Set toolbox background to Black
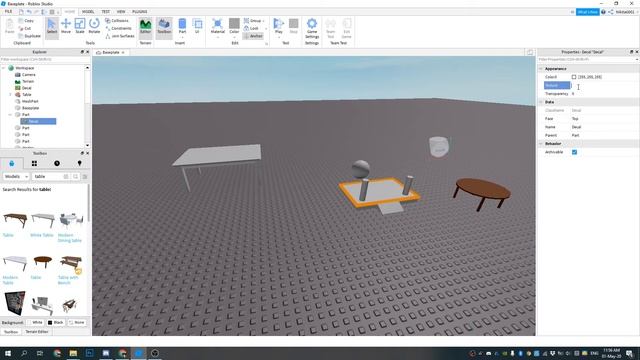The height and width of the screenshot is (360, 640). pyautogui.click(x=56, y=322)
